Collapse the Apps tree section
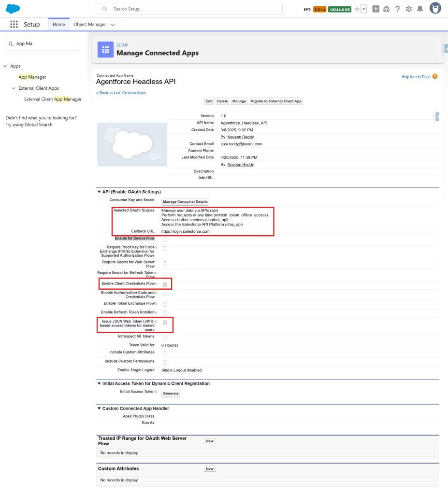The width and height of the screenshot is (448, 494). [x=5, y=66]
